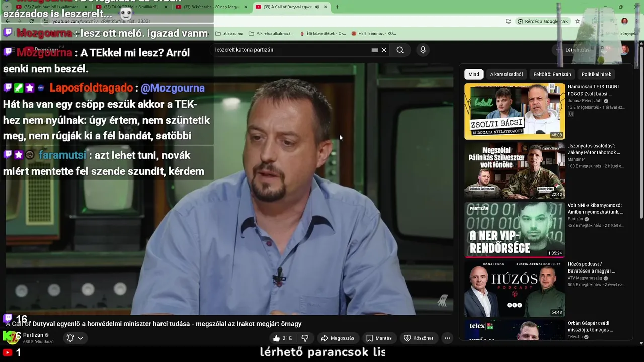Click @Mozgourna mention in chat message
The height and width of the screenshot is (362, 644).
tap(173, 88)
